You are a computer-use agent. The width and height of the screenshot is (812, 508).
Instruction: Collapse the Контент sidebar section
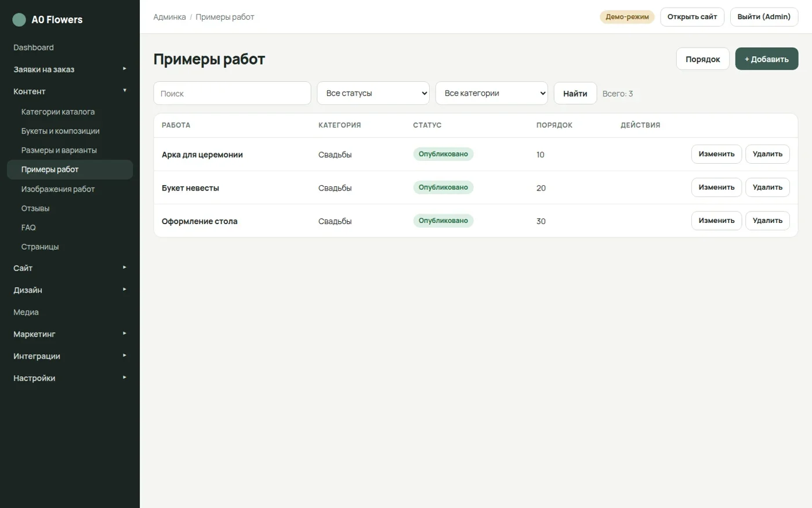[70, 91]
